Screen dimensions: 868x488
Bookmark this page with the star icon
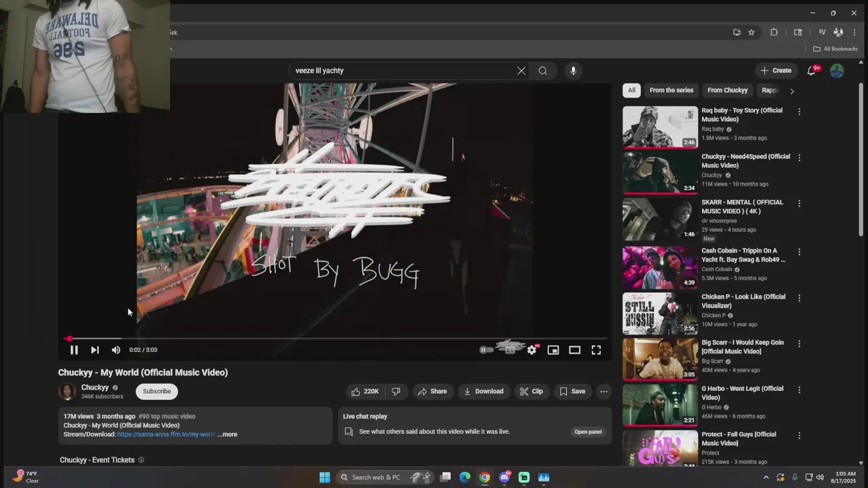click(x=751, y=32)
